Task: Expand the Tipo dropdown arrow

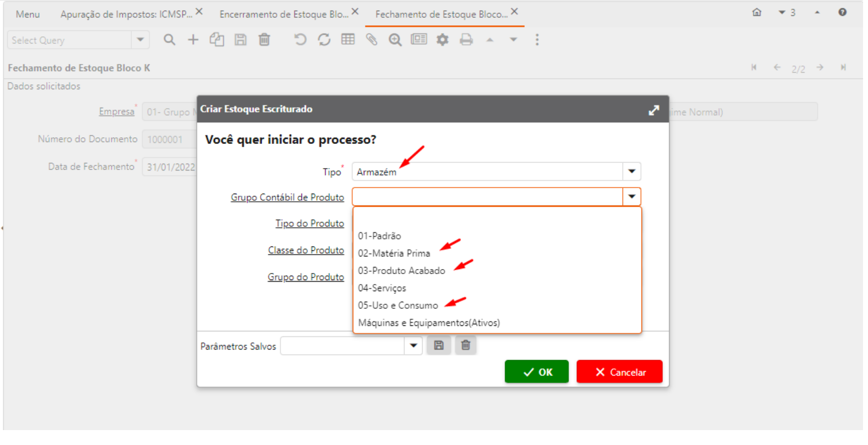Action: pos(632,171)
